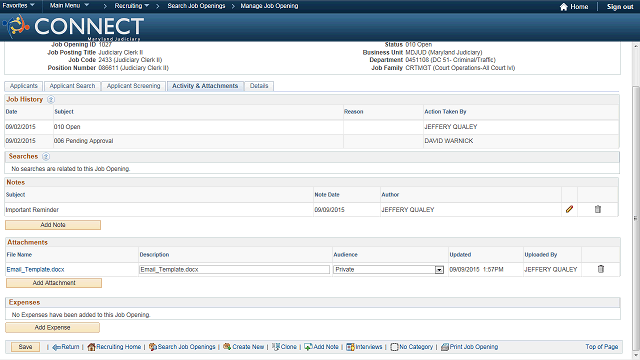The height and width of the screenshot is (360, 640).
Task: Click the Add Expense button
Action: [52, 327]
